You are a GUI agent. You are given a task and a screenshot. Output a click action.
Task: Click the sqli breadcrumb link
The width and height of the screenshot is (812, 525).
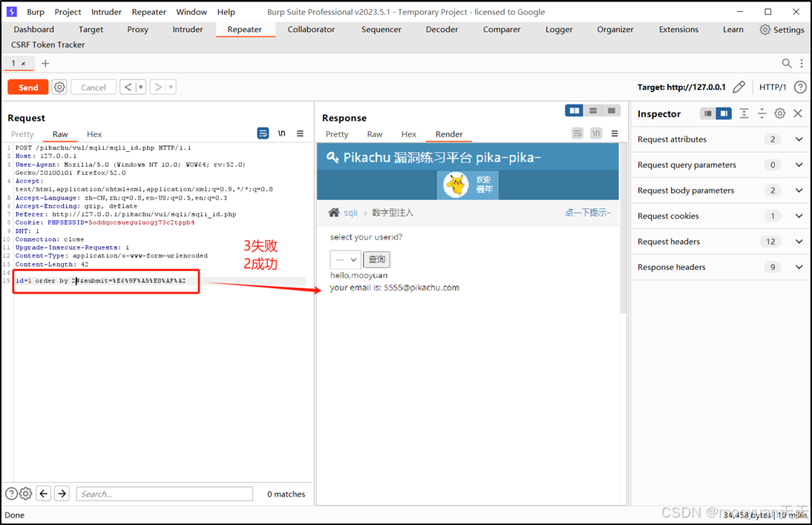coord(350,213)
